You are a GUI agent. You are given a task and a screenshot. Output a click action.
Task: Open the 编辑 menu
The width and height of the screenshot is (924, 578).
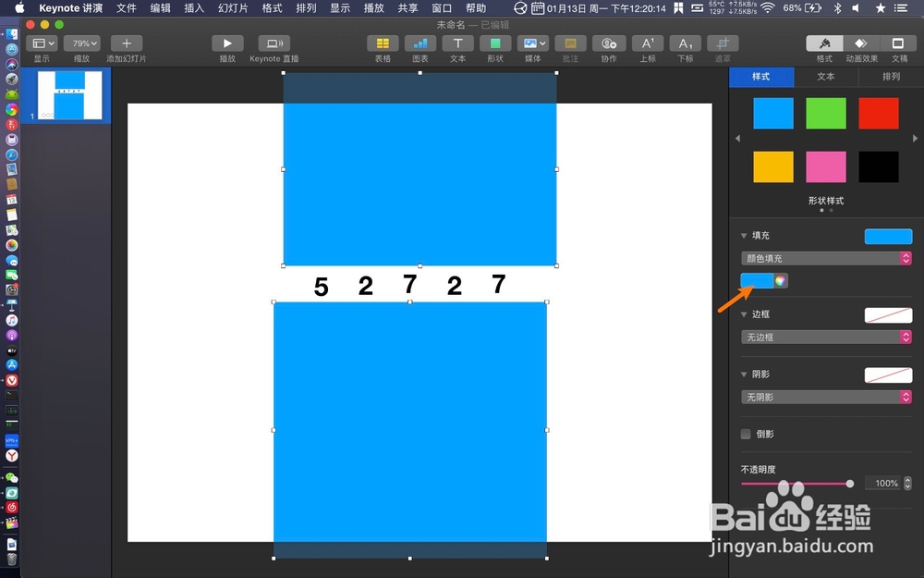tap(160, 8)
